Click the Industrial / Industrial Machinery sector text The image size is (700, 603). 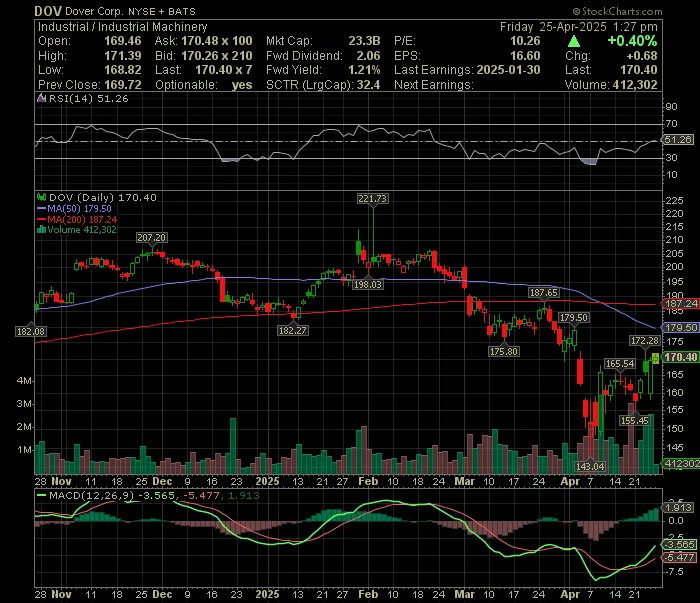click(123, 27)
